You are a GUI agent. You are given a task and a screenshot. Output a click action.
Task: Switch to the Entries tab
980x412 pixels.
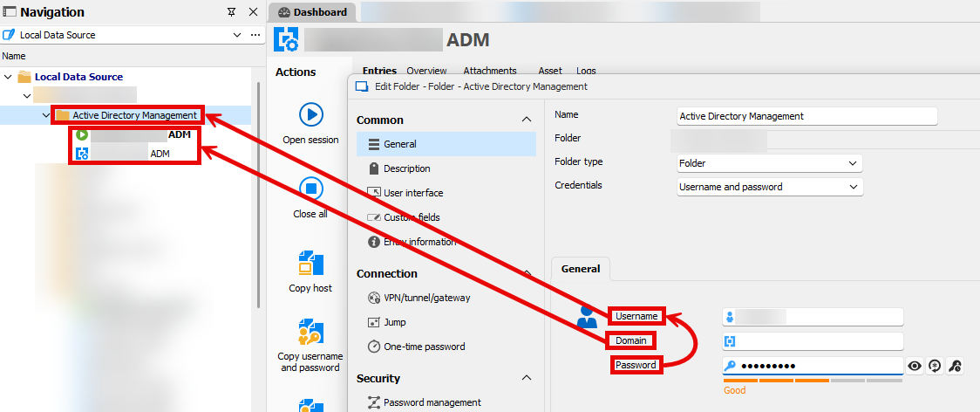point(379,71)
